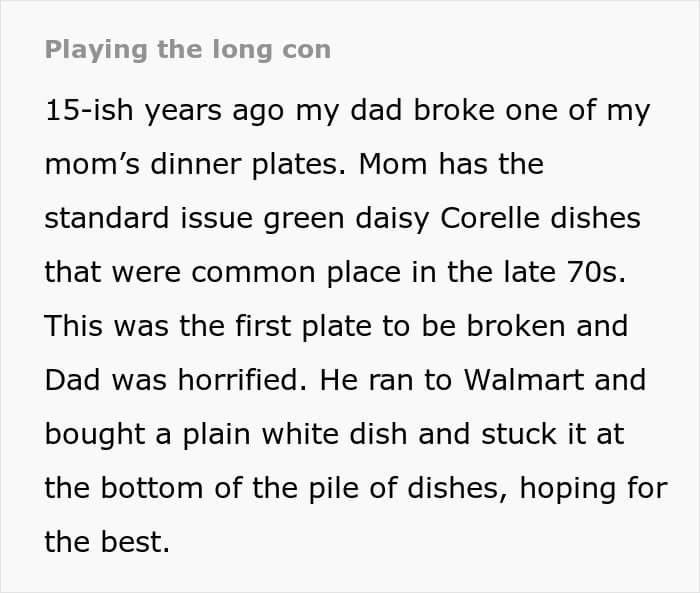
Task: Click the word 'common' in the text
Action: (254, 272)
